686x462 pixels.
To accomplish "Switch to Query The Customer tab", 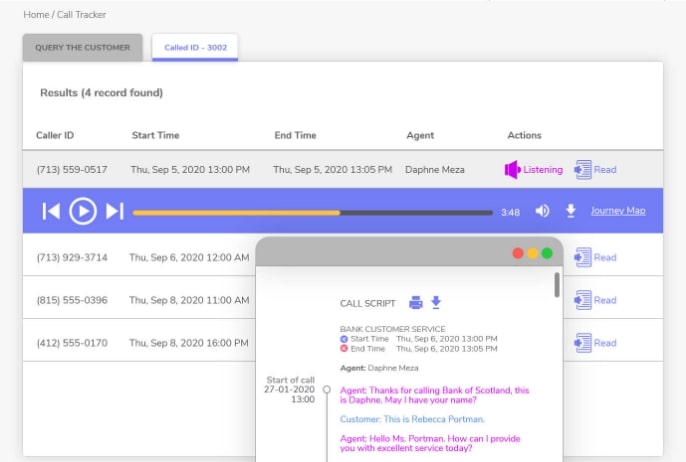I will [x=83, y=47].
